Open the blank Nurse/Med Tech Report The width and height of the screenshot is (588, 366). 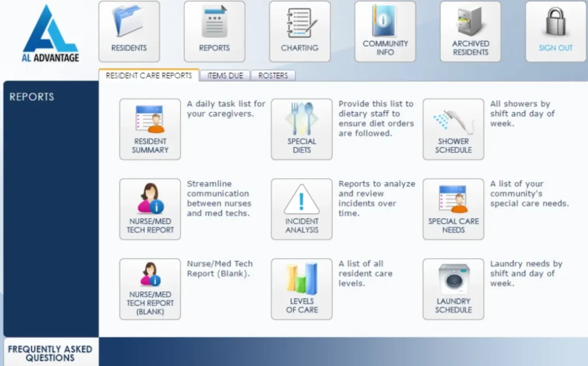coord(150,288)
